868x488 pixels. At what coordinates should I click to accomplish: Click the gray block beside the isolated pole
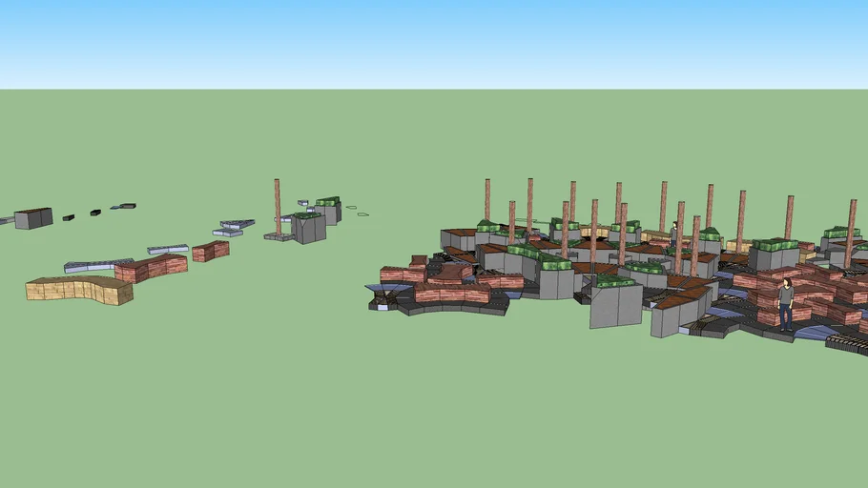tap(310, 229)
